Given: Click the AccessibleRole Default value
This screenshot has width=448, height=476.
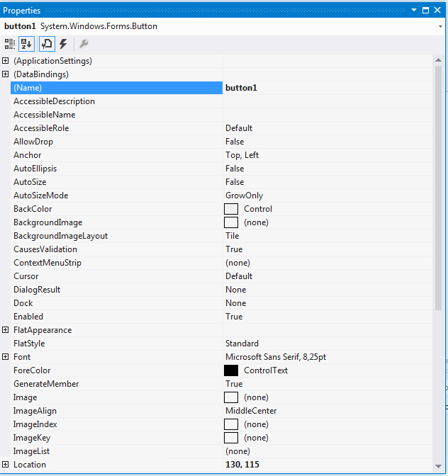Looking at the screenshot, I should [239, 128].
